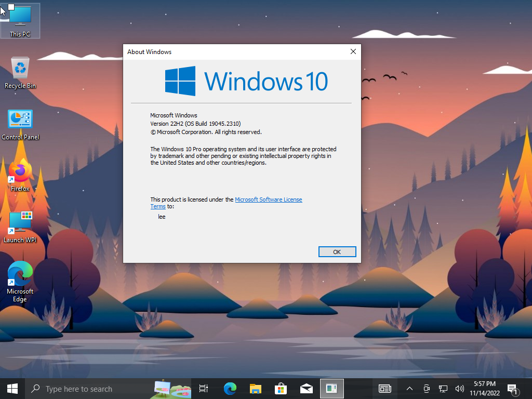
Task: Select the Recycle Bin desktop icon
Action: [20, 73]
